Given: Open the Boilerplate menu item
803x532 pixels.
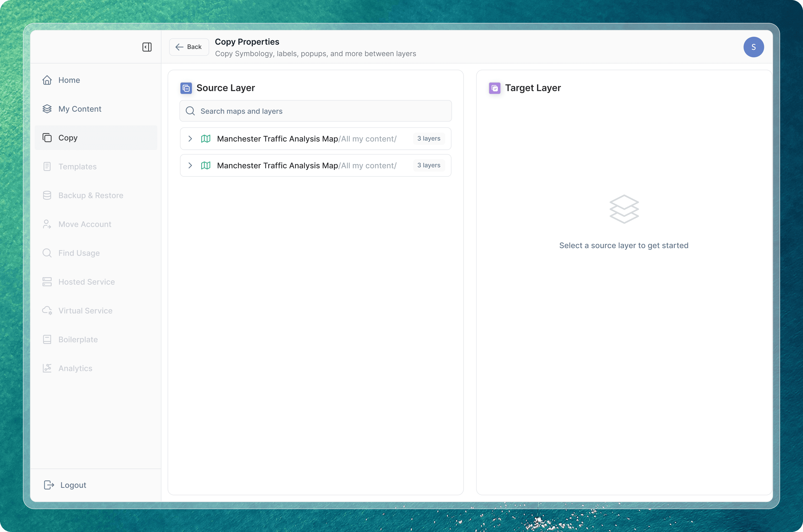Looking at the screenshot, I should click(78, 340).
